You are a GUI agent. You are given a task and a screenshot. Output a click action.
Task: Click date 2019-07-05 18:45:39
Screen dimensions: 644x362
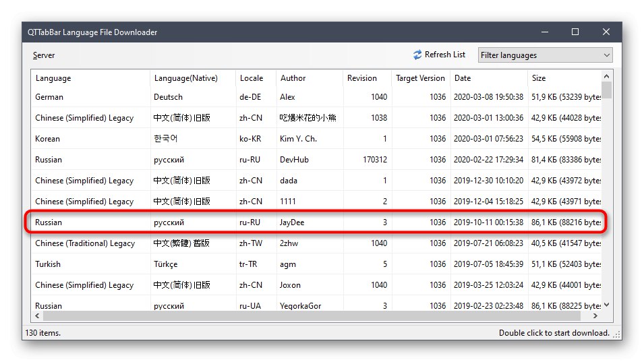(488, 264)
